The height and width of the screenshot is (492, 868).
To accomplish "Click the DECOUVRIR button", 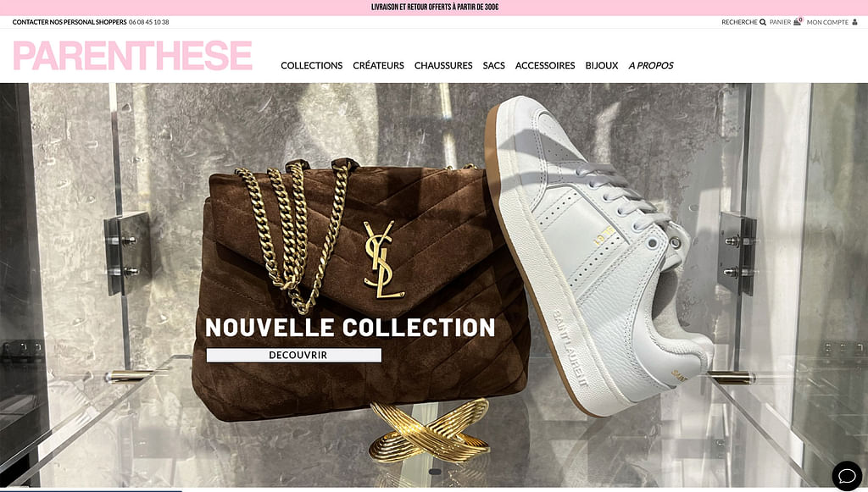I will (294, 355).
